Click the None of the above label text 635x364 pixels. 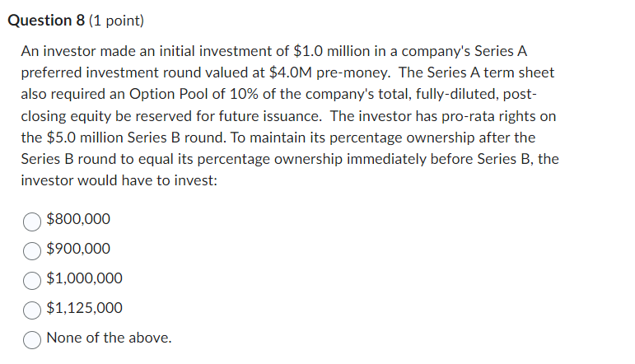[x=110, y=338]
